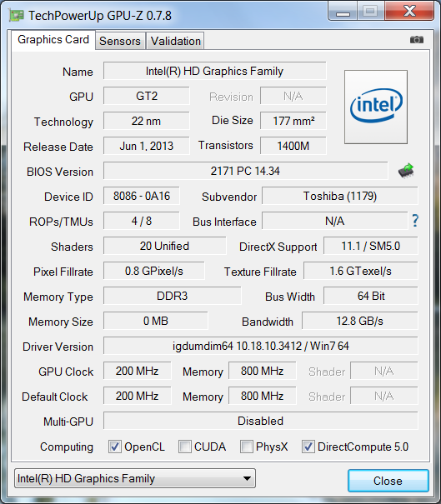Viewport: 441px width, 504px height.
Task: Click the Multi-GPU field 'Disabled'
Action: pyautogui.click(x=261, y=421)
